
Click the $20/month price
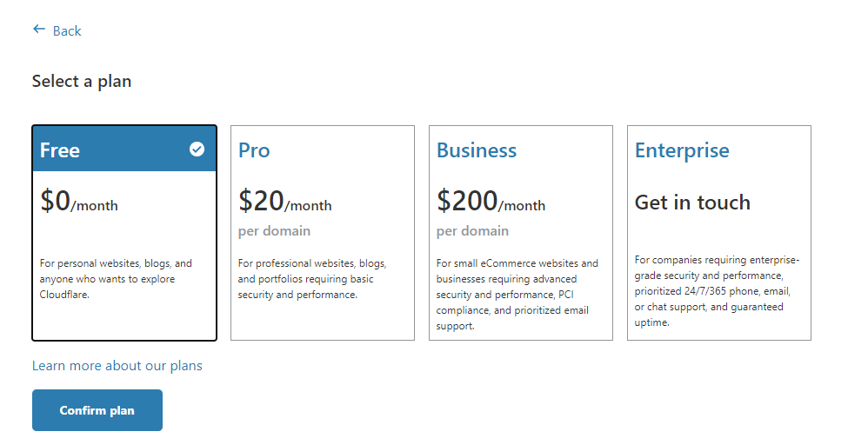[x=285, y=202]
